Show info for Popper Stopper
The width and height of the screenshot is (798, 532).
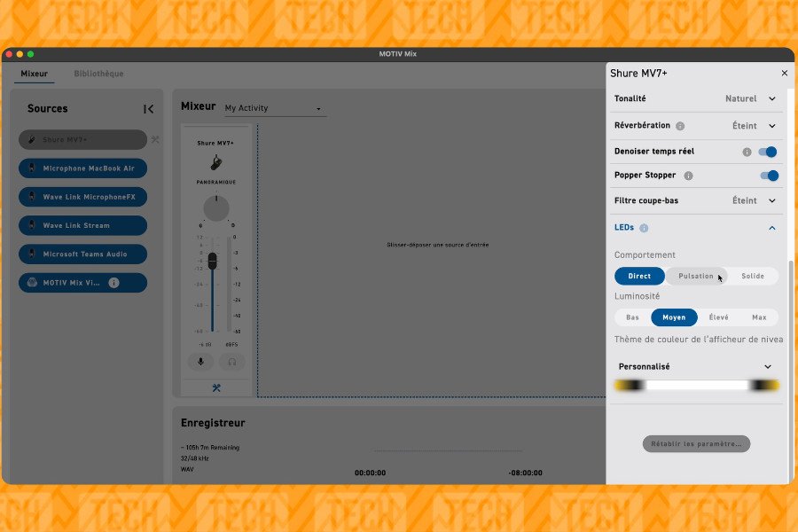tap(688, 176)
